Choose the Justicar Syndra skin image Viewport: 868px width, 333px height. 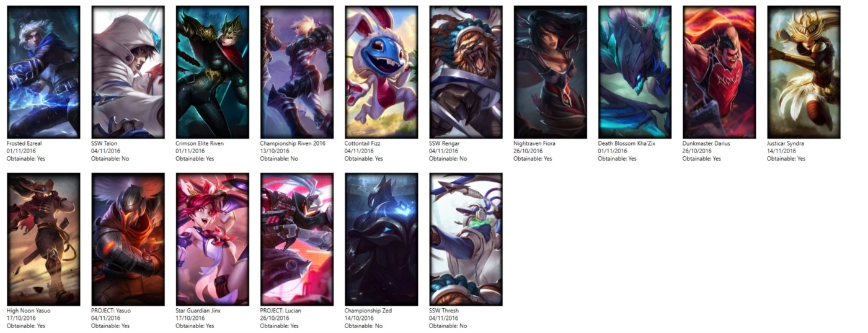tap(804, 72)
